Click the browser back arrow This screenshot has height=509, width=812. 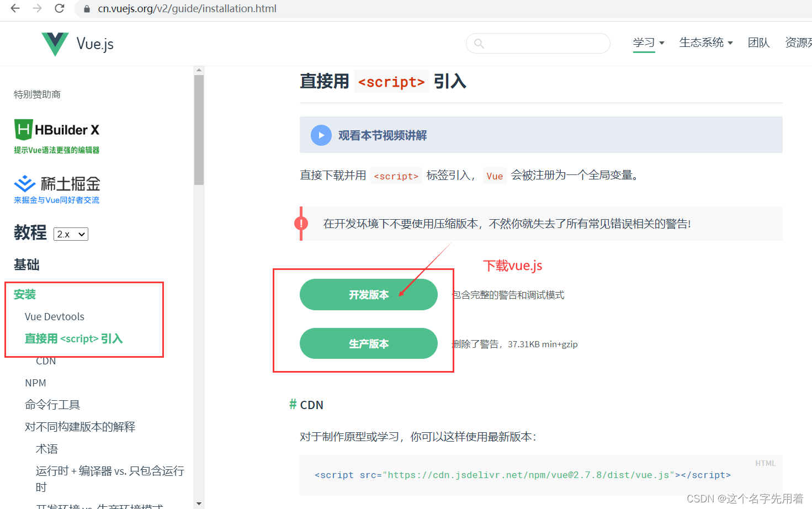15,8
